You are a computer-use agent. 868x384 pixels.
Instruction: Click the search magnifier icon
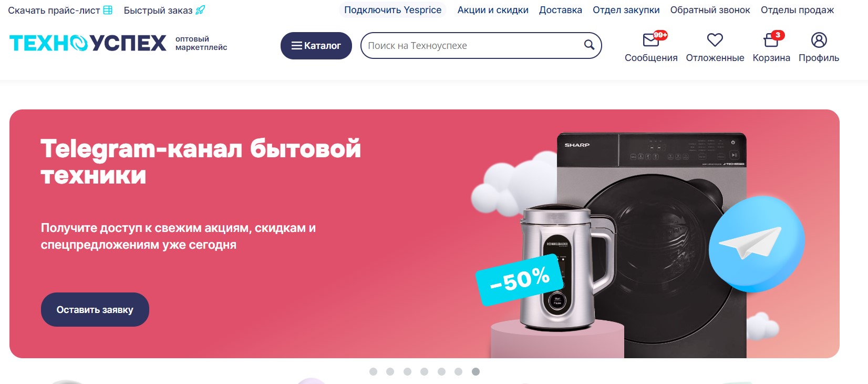(x=589, y=45)
